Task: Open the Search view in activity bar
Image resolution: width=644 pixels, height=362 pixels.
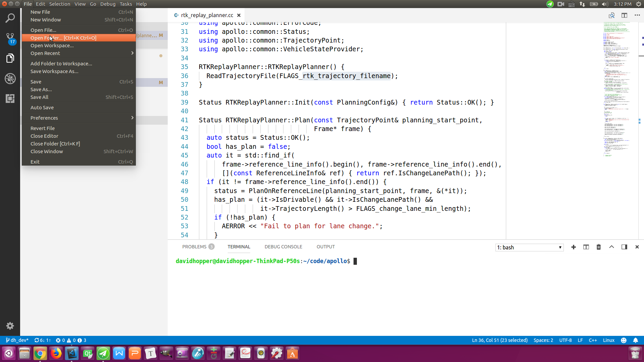Action: [x=10, y=18]
